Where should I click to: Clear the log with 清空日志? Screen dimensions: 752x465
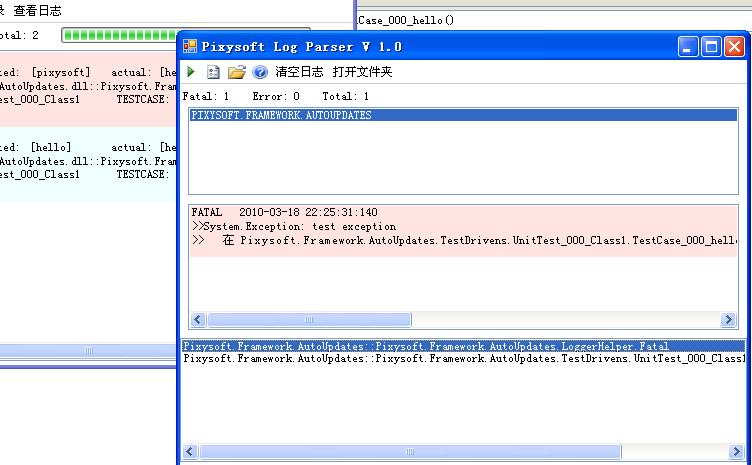[299, 72]
